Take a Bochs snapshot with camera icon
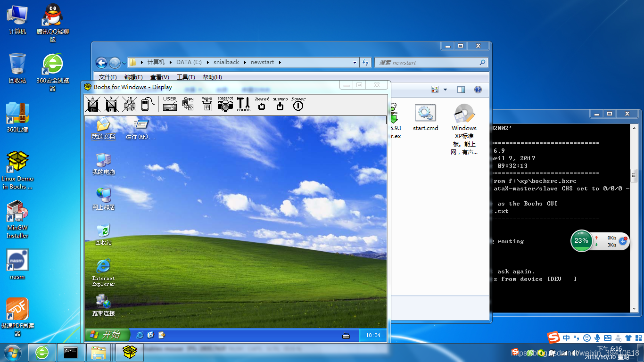Screen dimensions: 644x362 (x=225, y=104)
